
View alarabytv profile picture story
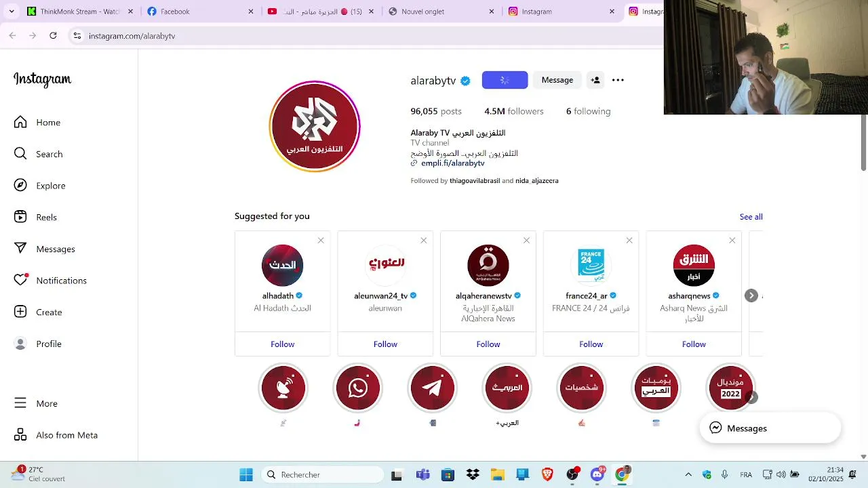[x=315, y=126]
